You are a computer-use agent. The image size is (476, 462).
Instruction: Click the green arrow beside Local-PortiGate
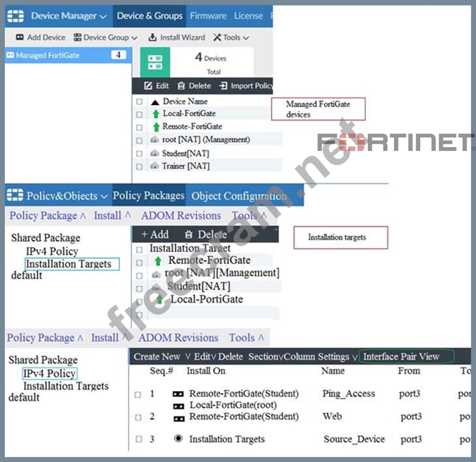pyautogui.click(x=159, y=300)
